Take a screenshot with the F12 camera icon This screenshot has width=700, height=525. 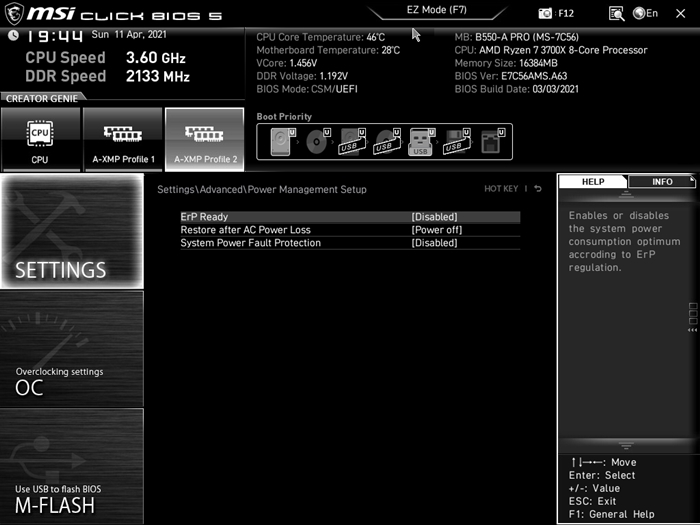tap(545, 13)
